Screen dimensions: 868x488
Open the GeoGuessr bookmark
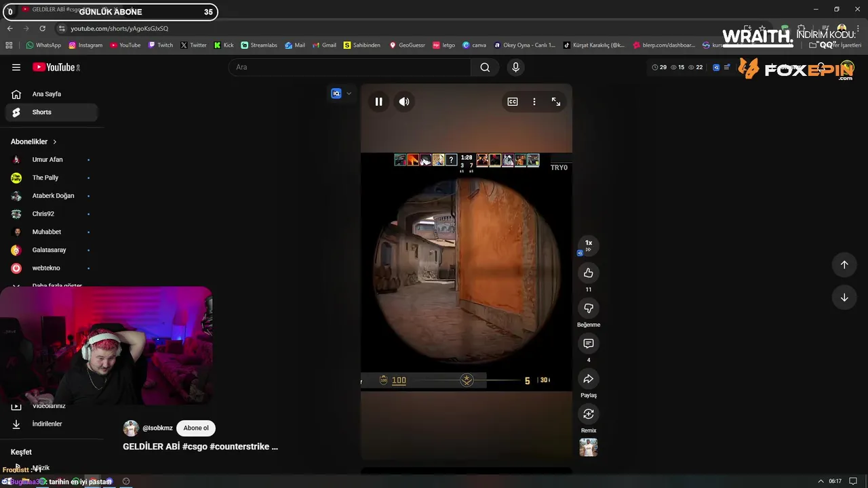[x=407, y=45]
